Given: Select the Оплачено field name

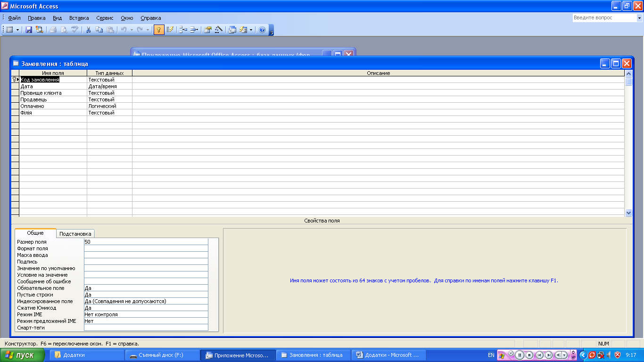Looking at the screenshot, I should pyautogui.click(x=53, y=107).
